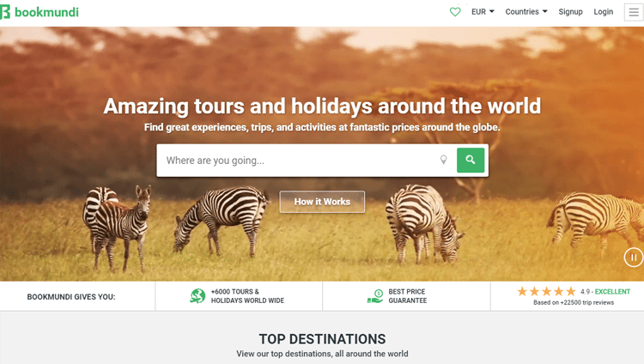Open the wishlist heart icon
This screenshot has height=364, width=644.
pyautogui.click(x=455, y=12)
